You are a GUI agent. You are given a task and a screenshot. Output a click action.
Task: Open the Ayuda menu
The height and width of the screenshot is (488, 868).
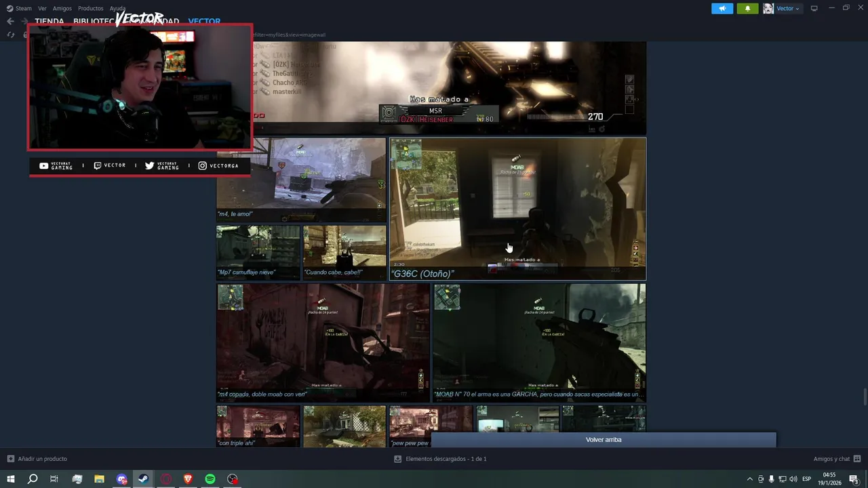pos(118,8)
